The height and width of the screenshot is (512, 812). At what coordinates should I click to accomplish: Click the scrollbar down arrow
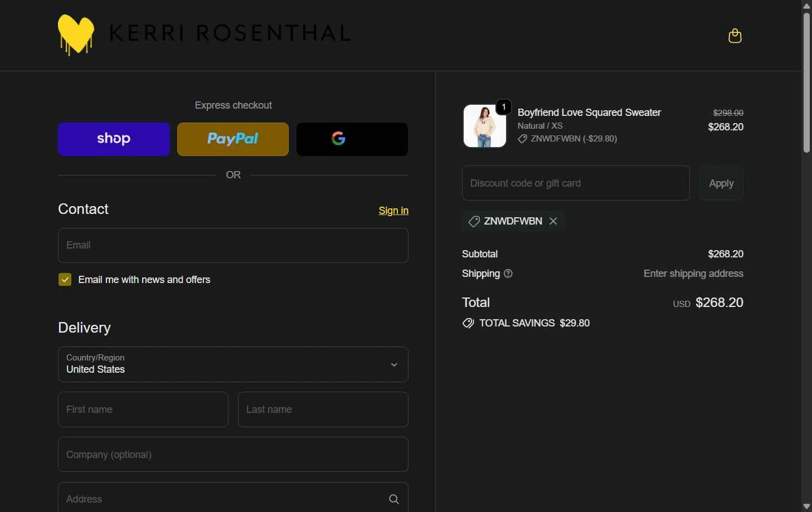(x=806, y=506)
